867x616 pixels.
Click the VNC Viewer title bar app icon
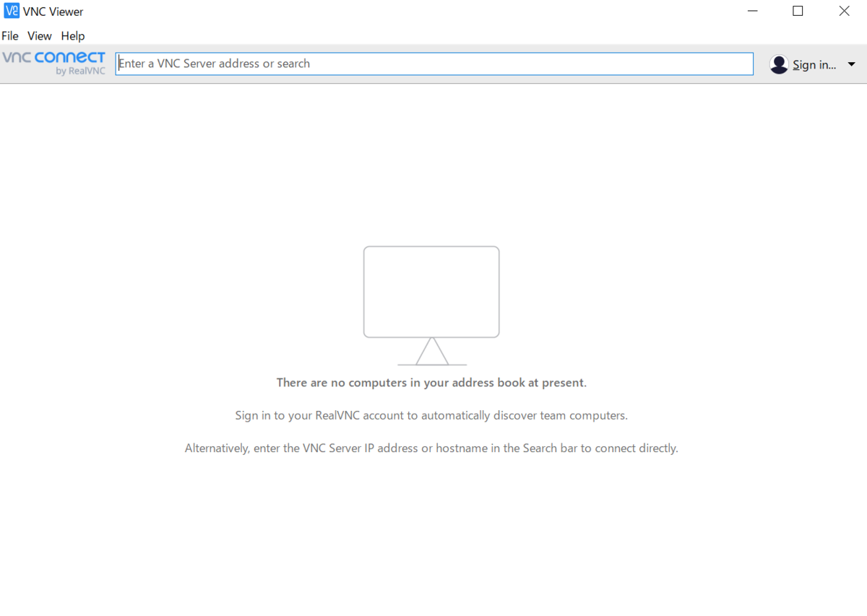point(12,11)
